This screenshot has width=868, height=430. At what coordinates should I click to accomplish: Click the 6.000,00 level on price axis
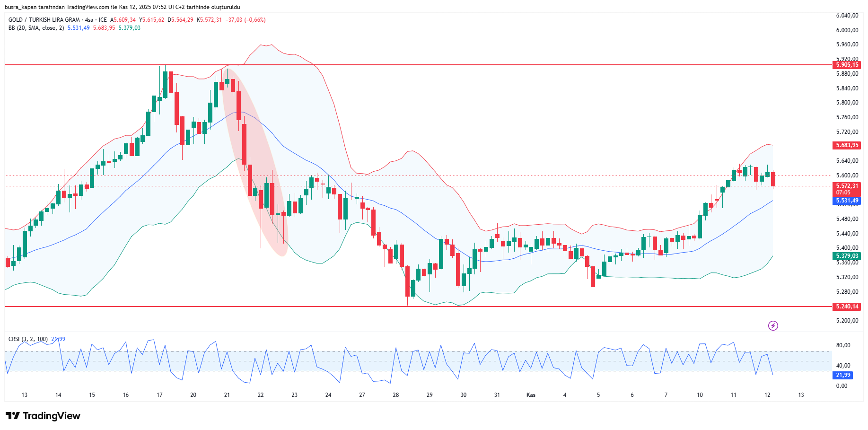[x=847, y=30]
